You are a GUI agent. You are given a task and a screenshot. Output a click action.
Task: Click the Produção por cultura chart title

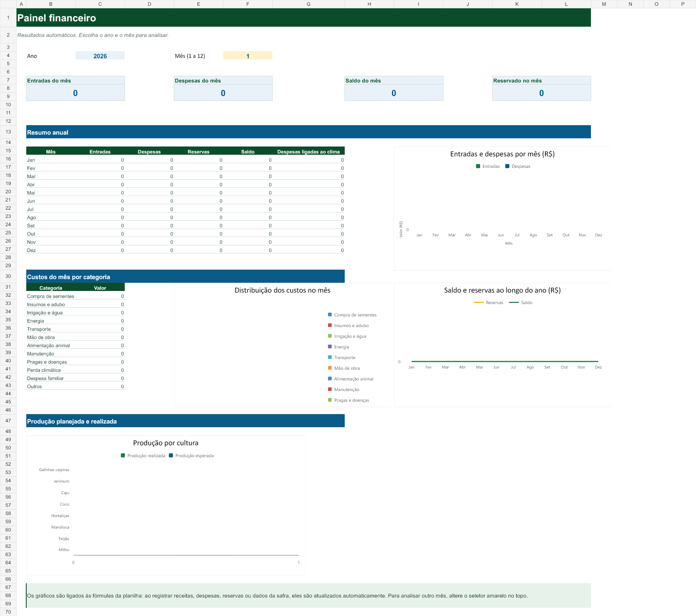(x=166, y=443)
